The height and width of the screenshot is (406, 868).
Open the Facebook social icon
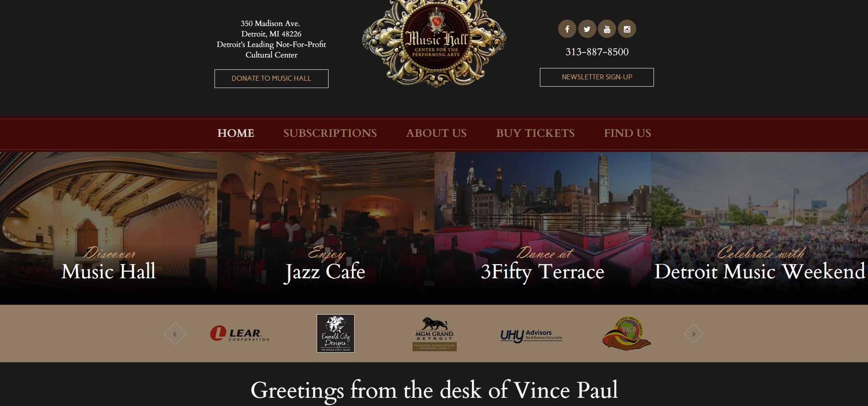coord(567,29)
